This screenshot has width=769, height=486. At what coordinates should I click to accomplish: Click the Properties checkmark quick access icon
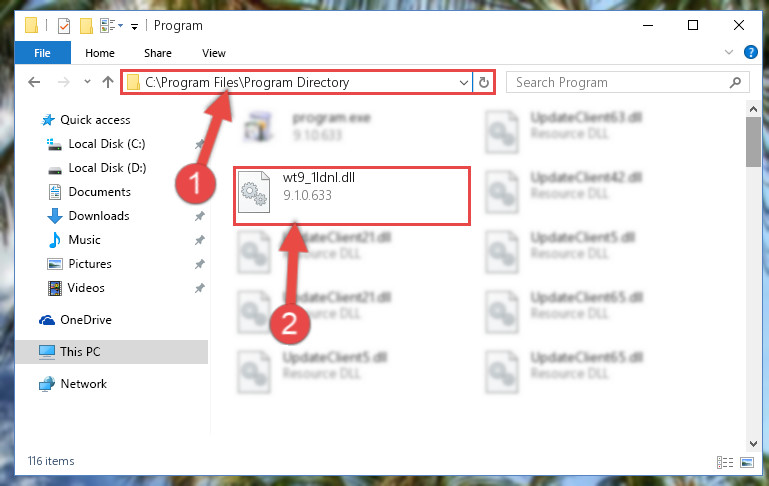[x=64, y=26]
